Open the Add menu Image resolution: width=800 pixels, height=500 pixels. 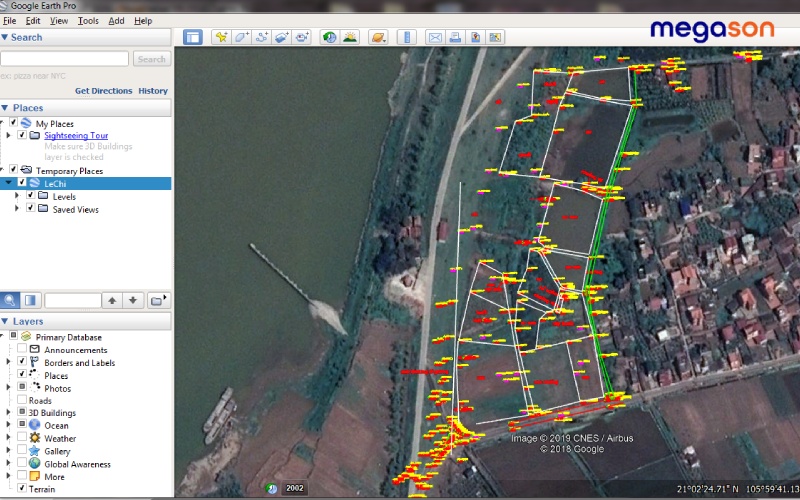click(x=116, y=20)
